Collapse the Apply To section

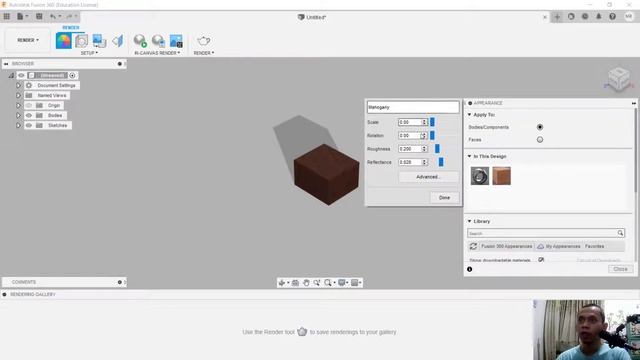click(x=469, y=115)
